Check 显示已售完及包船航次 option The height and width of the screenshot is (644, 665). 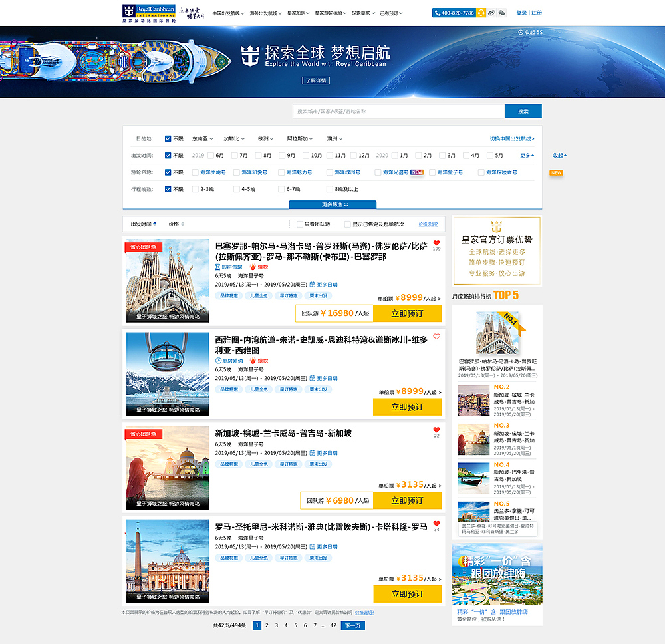tap(347, 224)
